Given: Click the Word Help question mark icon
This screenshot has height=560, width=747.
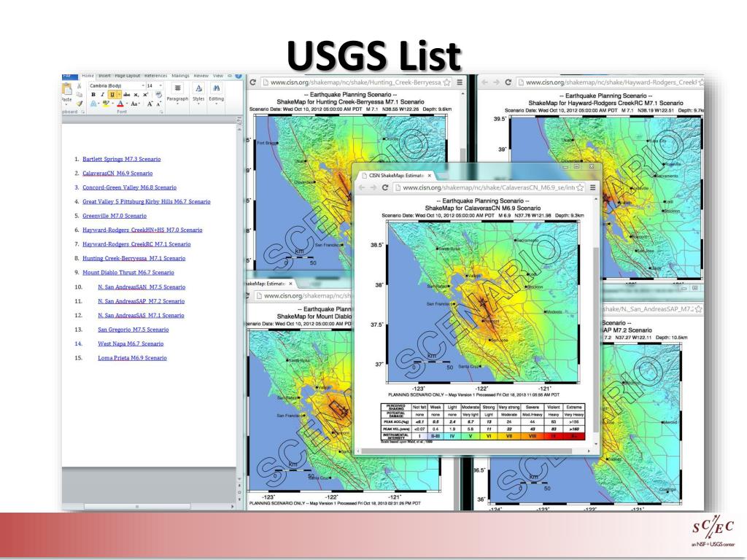Looking at the screenshot, I should (x=239, y=76).
